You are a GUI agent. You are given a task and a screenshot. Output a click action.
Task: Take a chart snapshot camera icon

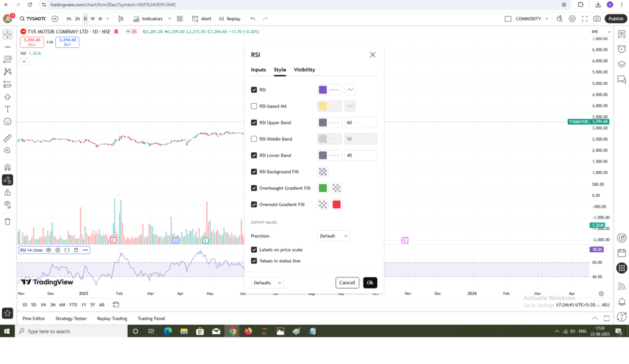pos(597,19)
